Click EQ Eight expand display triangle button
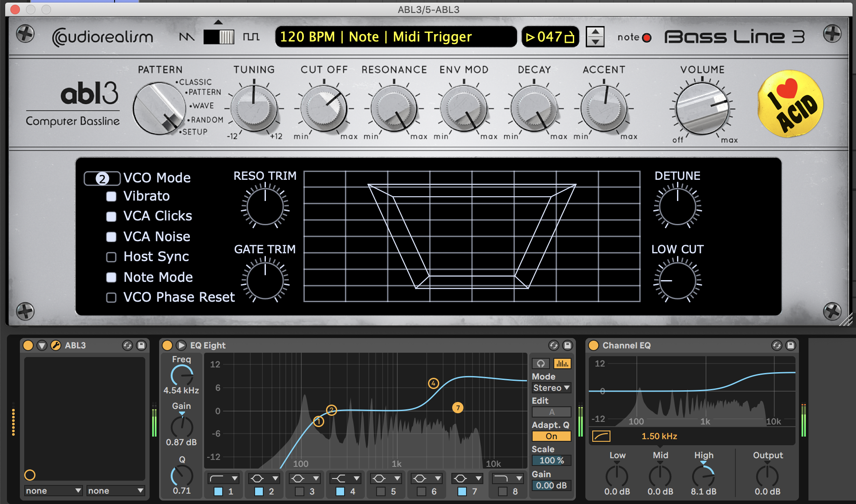 tap(181, 345)
